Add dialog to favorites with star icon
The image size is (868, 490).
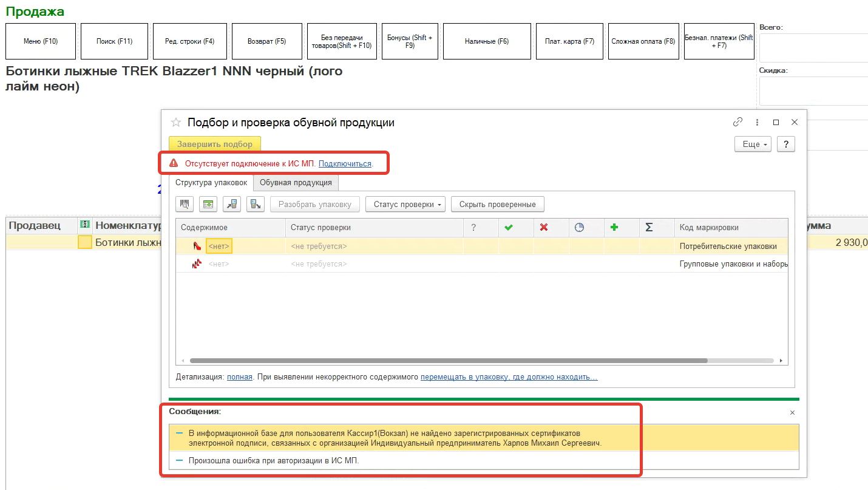[x=176, y=123]
